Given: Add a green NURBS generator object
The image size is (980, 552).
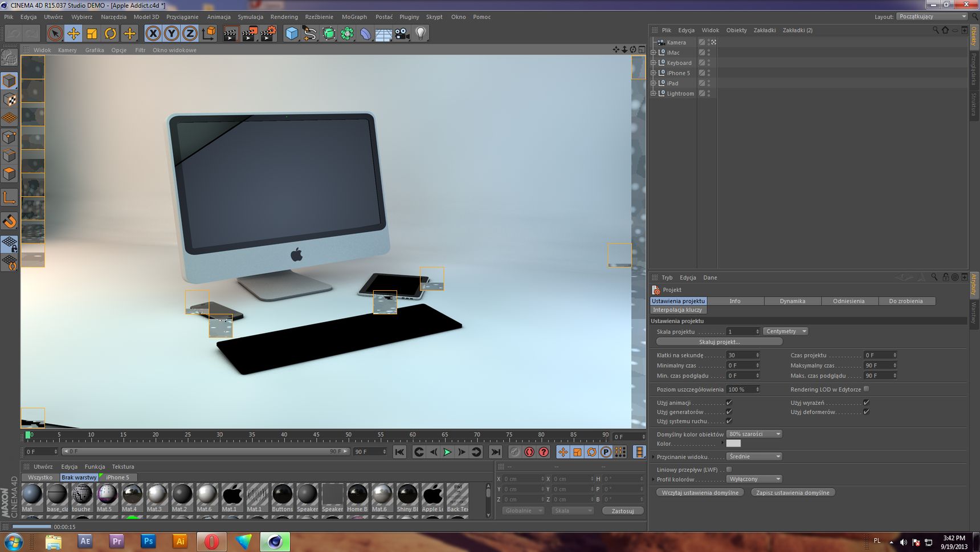Looking at the screenshot, I should coord(329,34).
